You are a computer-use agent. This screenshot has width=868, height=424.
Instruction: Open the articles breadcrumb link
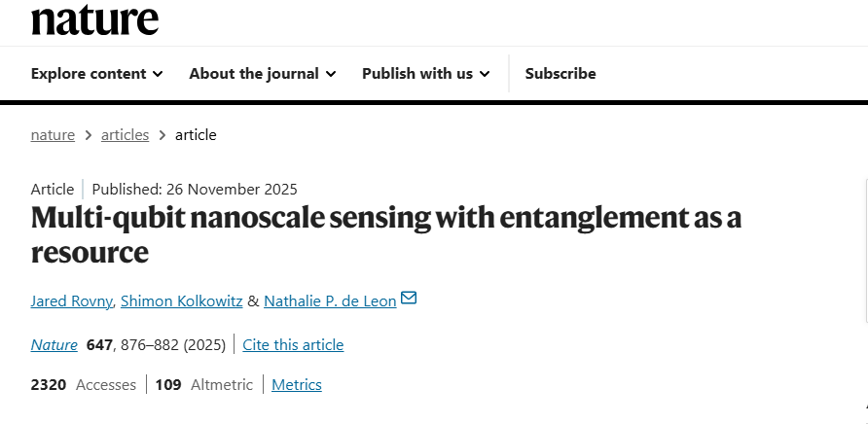pos(125,134)
